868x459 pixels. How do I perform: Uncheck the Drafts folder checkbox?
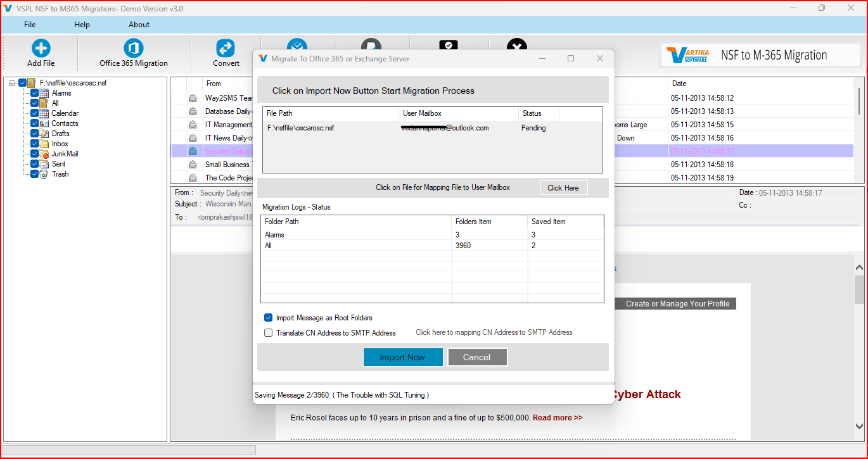35,134
